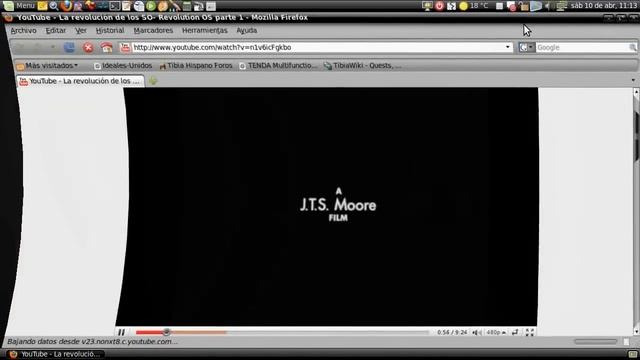Open the Ayuda menu
This screenshot has height=360, width=640.
click(247, 31)
